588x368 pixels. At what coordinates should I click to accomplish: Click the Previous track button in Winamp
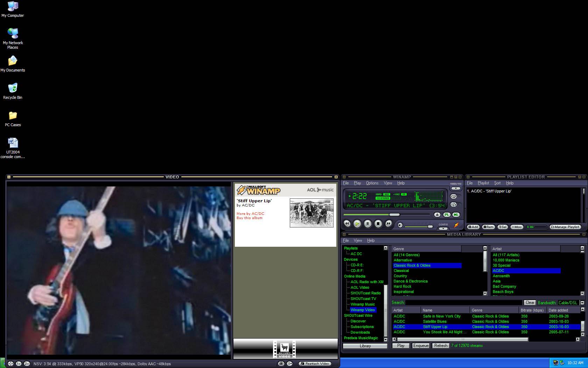point(347,224)
